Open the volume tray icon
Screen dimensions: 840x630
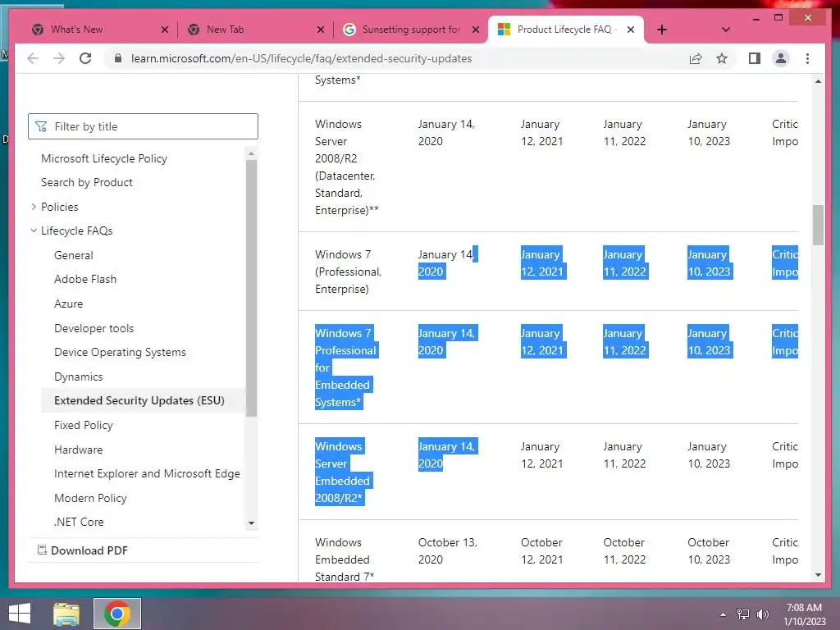(762, 614)
